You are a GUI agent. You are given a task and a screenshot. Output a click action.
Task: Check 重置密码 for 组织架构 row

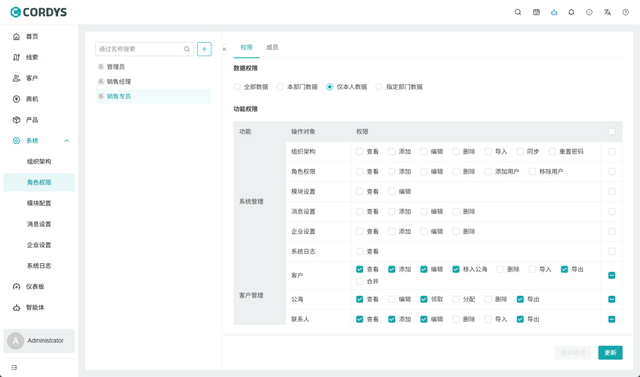[552, 151]
